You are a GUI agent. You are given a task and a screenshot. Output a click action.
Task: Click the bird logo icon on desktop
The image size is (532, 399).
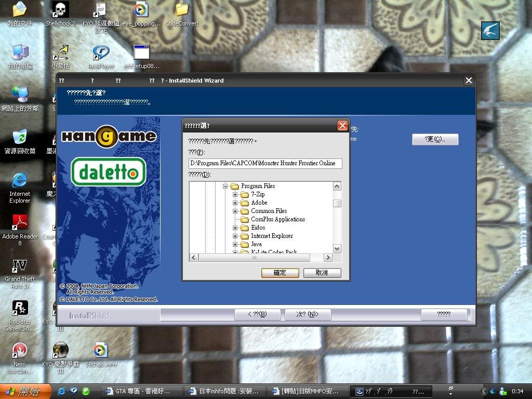490,31
